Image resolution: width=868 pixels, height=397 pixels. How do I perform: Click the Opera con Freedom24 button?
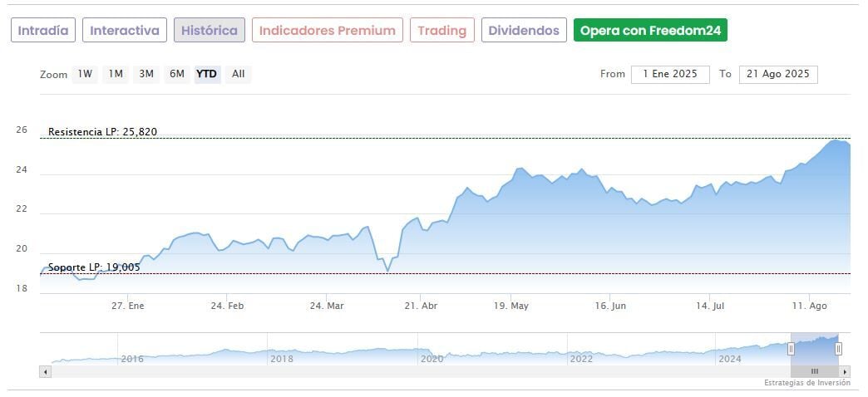[x=651, y=31]
